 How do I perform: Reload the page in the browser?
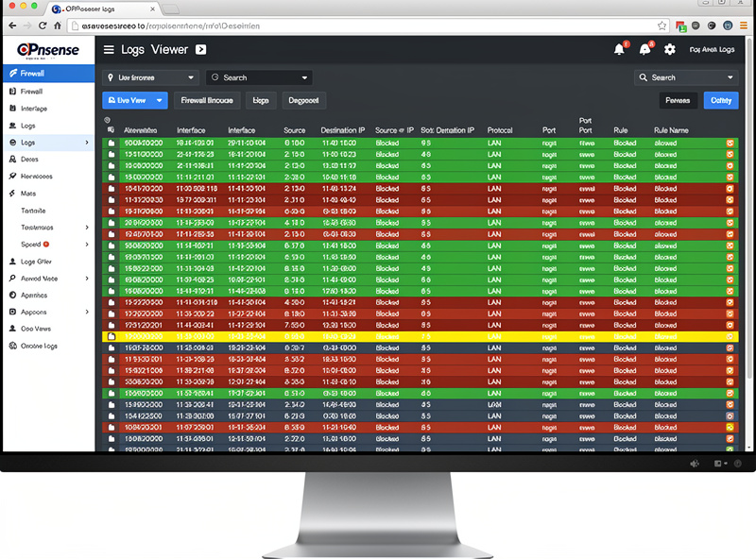click(x=43, y=25)
